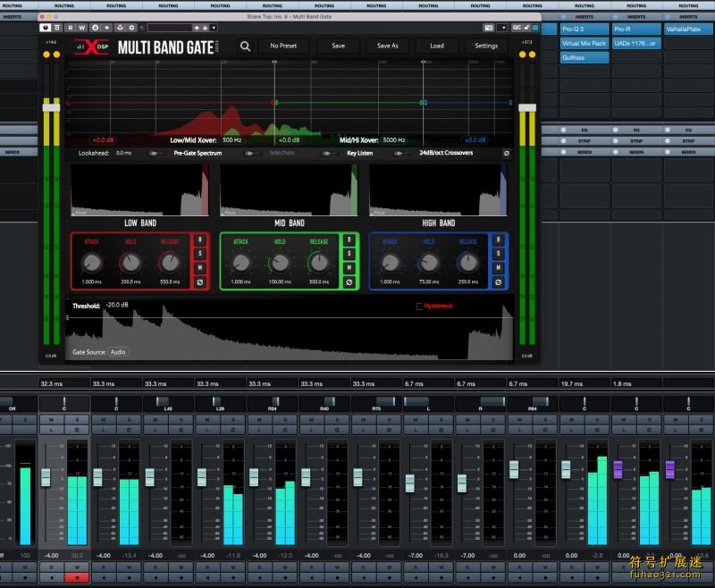The width and height of the screenshot is (715, 588).
Task: Click UADx 1176 insert slot
Action: [x=636, y=43]
